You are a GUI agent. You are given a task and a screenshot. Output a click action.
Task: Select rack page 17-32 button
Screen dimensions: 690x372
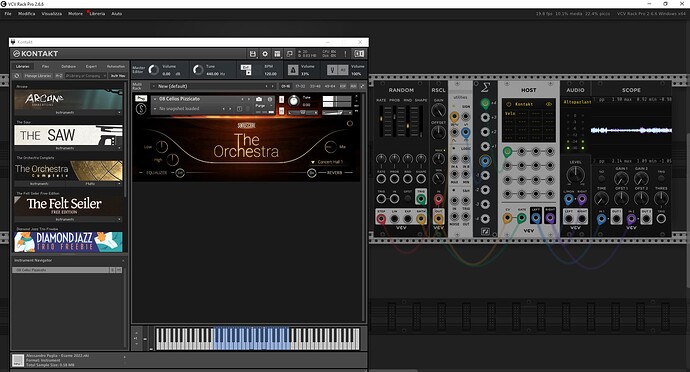click(x=300, y=86)
